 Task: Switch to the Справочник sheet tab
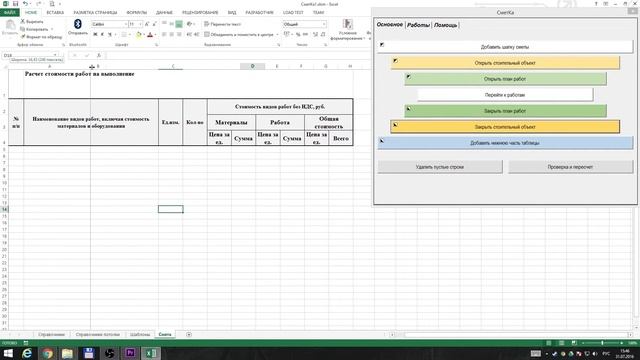[x=51, y=334]
